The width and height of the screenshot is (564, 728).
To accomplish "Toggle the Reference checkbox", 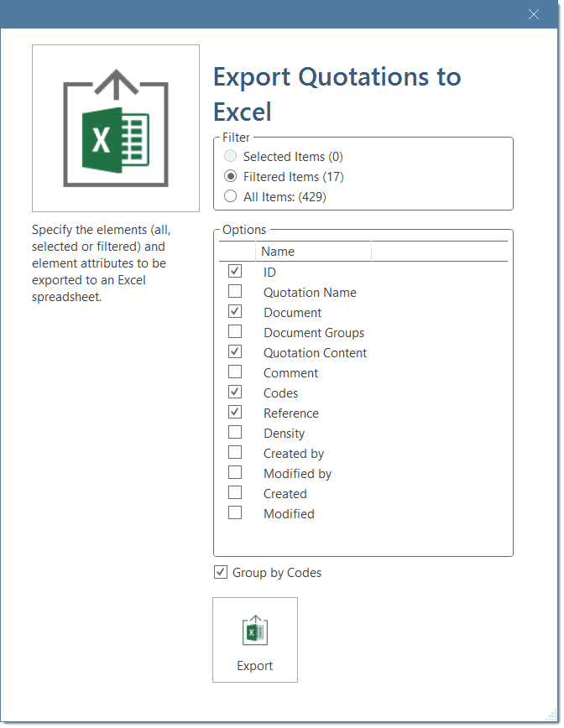I will (x=235, y=413).
